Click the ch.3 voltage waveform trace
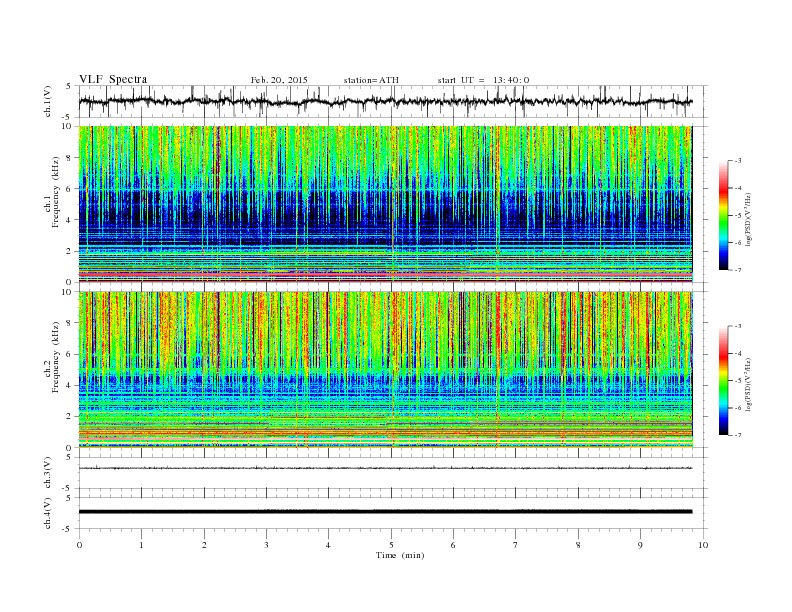The image size is (792, 612). pyautogui.click(x=385, y=468)
